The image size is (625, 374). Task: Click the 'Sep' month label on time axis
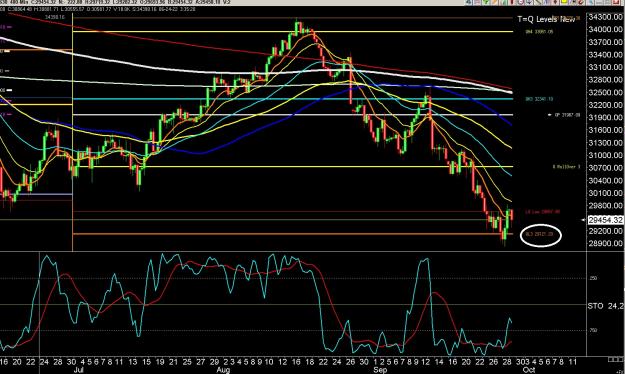point(380,370)
